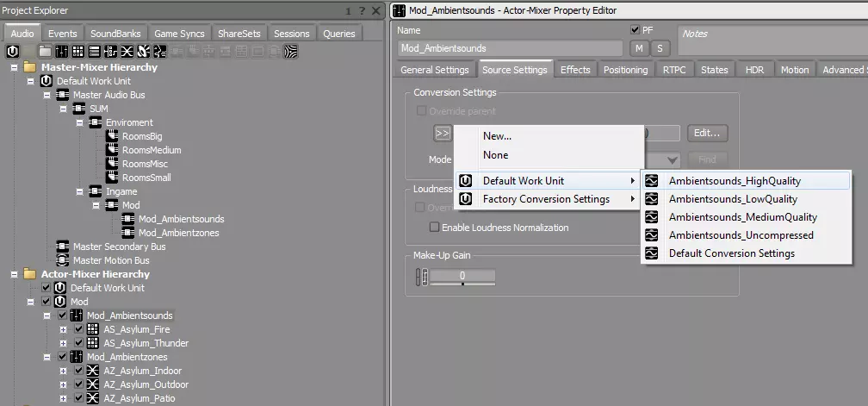Collapse the Master-Mixer Hierarchy node
The image size is (868, 406).
pyautogui.click(x=15, y=67)
